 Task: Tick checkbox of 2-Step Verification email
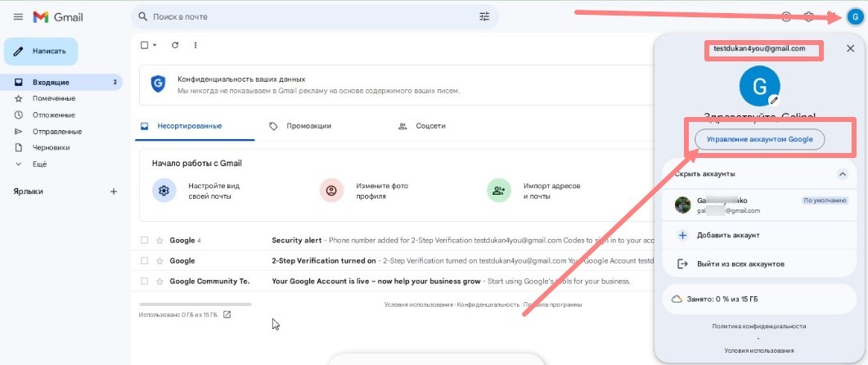(x=145, y=261)
